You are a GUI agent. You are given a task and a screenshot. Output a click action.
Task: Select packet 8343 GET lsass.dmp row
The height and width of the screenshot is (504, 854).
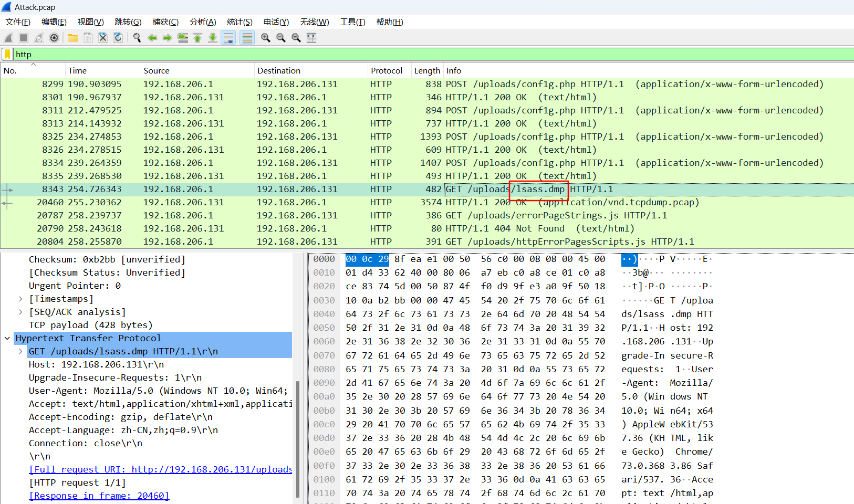pyautogui.click(x=427, y=189)
